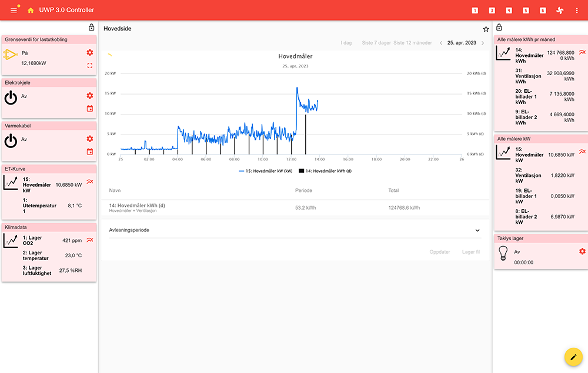Viewport: 588px width, 373px height.
Task: Toggle the Taklys lager light bulb
Action: [x=503, y=253]
